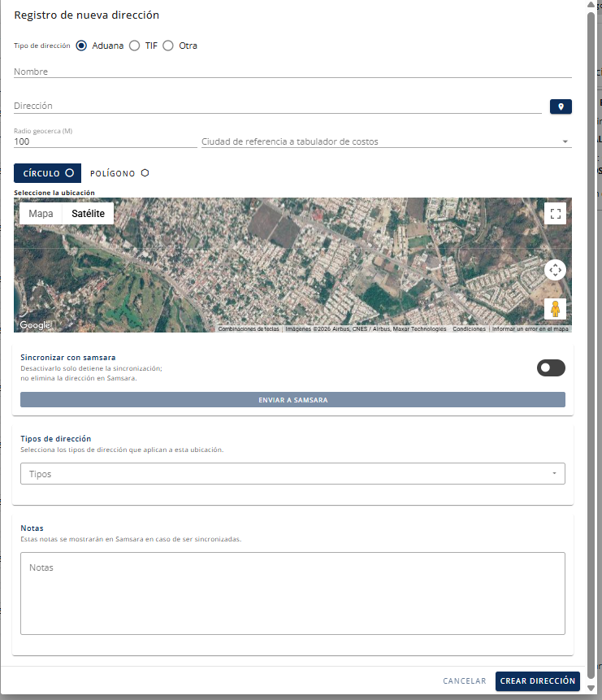Click the Google logo on map
This screenshot has width=602, height=700.
point(35,325)
